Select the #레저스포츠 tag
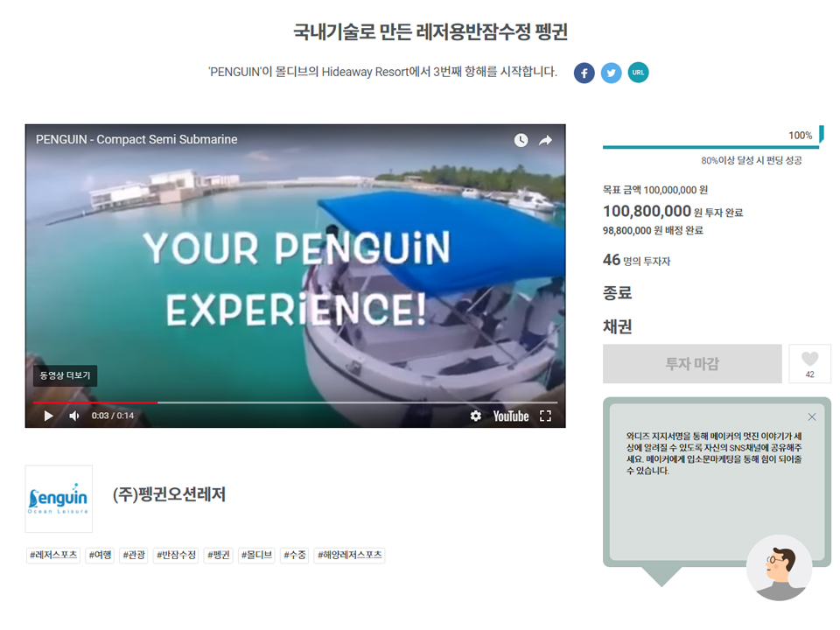Viewport: 840px width, 630px height. click(x=53, y=555)
